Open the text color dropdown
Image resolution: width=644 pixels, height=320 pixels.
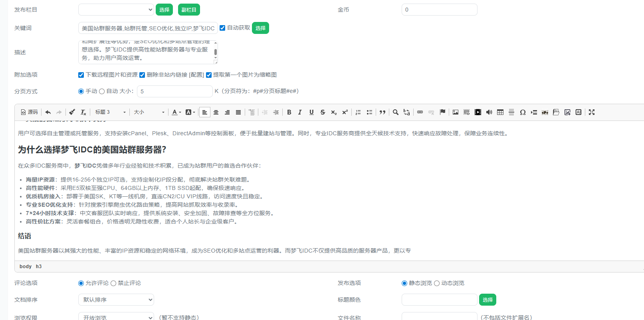click(176, 112)
